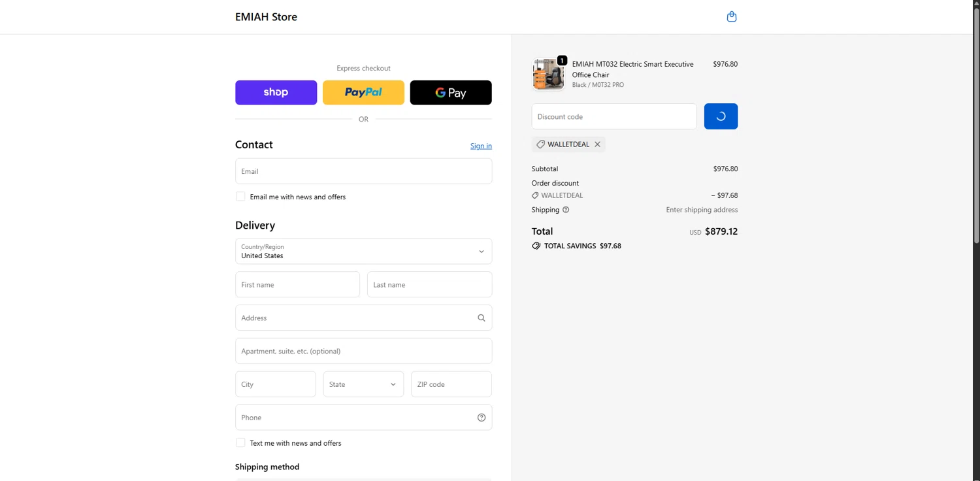Pay with Shop Pay express button
This screenshot has width=980, height=481.
coord(276,93)
